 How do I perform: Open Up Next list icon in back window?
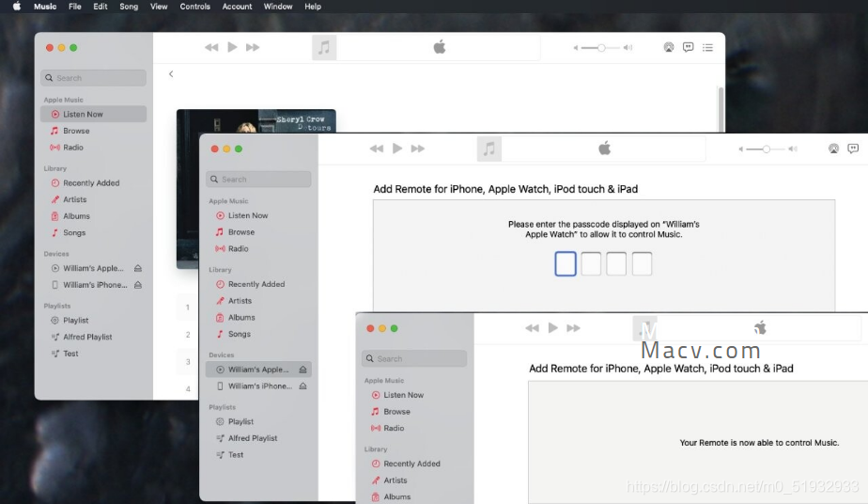(x=707, y=48)
